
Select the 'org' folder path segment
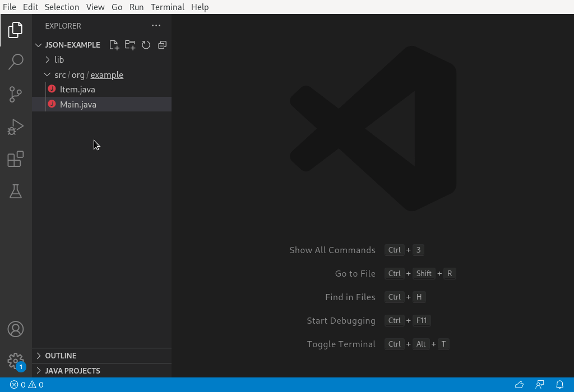point(78,74)
